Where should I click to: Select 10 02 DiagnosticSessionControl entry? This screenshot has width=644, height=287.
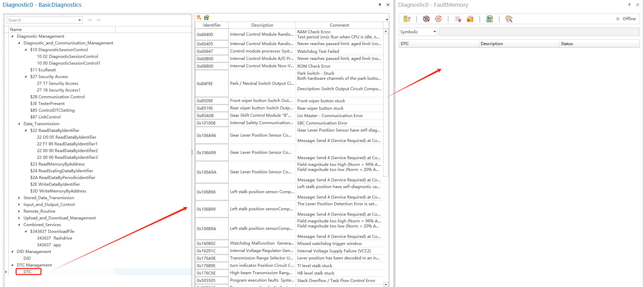tap(67, 57)
